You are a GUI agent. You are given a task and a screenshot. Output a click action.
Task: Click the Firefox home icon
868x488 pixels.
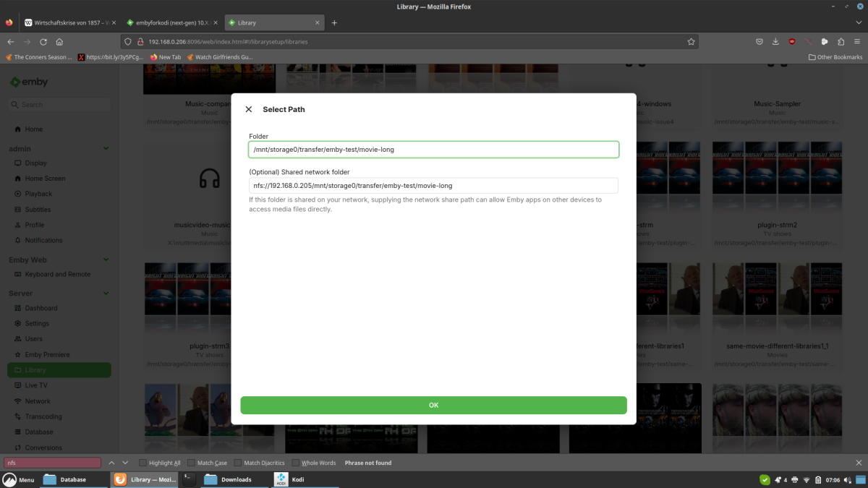click(x=59, y=42)
